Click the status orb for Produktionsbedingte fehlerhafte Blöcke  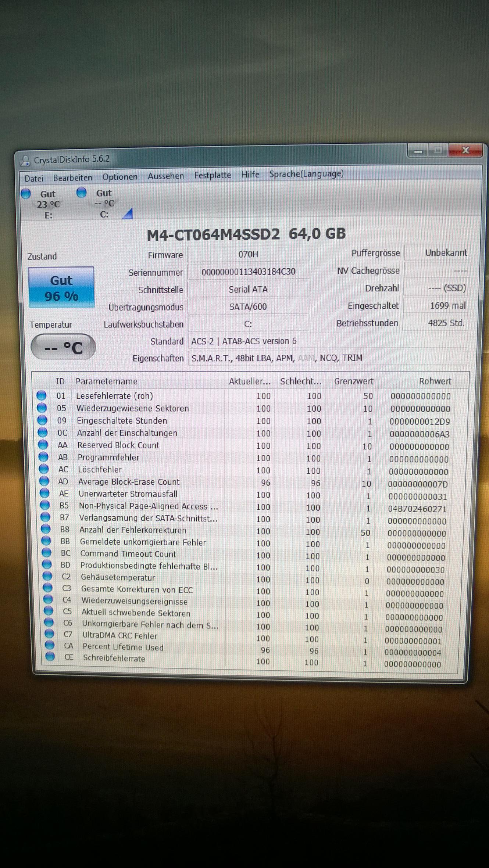tap(47, 564)
